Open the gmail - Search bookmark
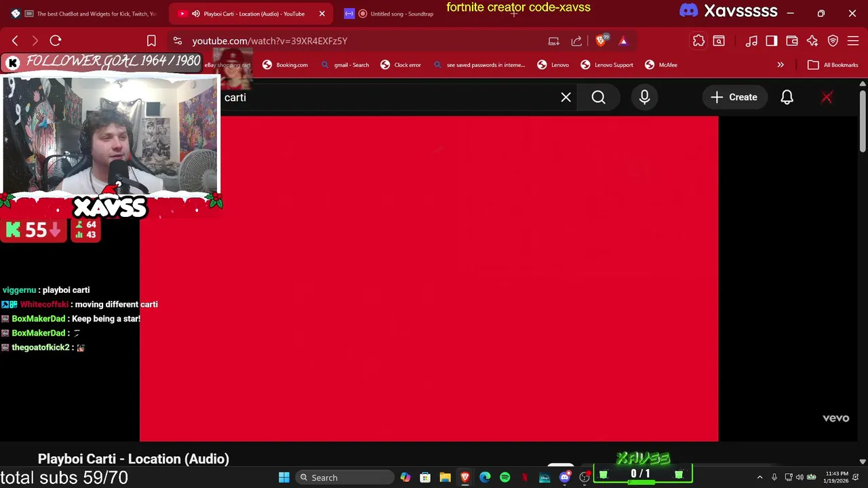 pyautogui.click(x=344, y=65)
